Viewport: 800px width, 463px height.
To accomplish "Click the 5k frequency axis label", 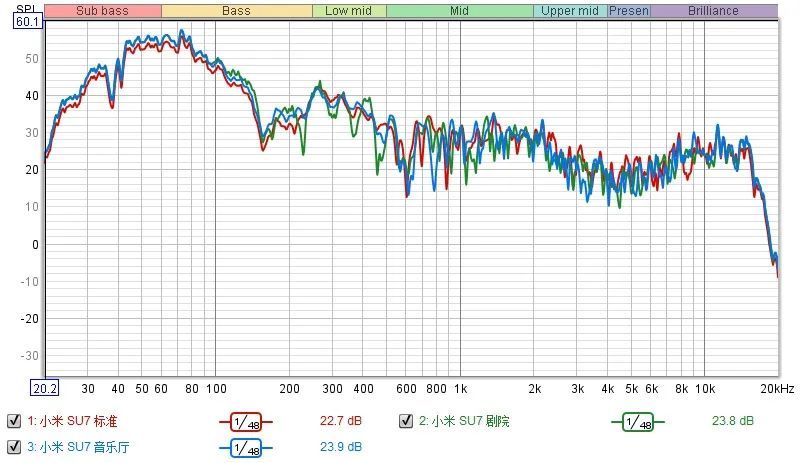I will point(632,389).
